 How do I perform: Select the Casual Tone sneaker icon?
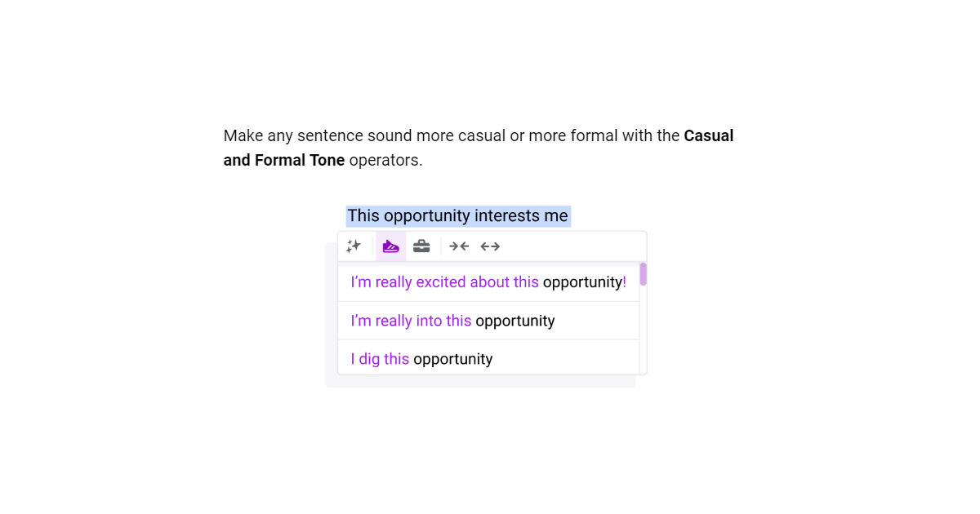pyautogui.click(x=391, y=246)
